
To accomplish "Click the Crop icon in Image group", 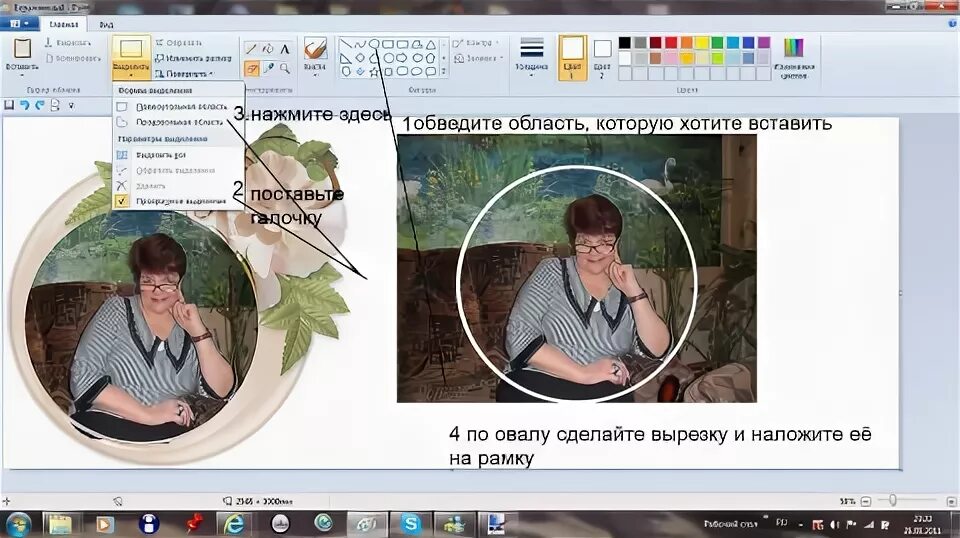I will pos(159,43).
